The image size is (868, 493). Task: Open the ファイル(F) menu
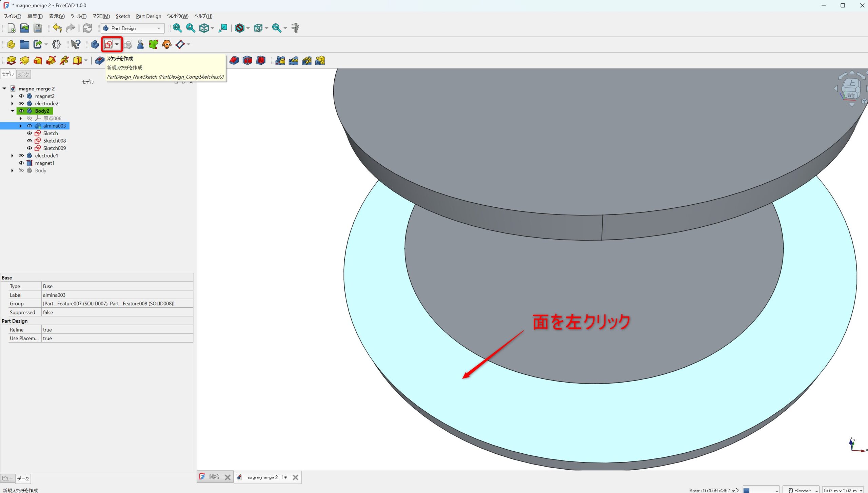13,16
